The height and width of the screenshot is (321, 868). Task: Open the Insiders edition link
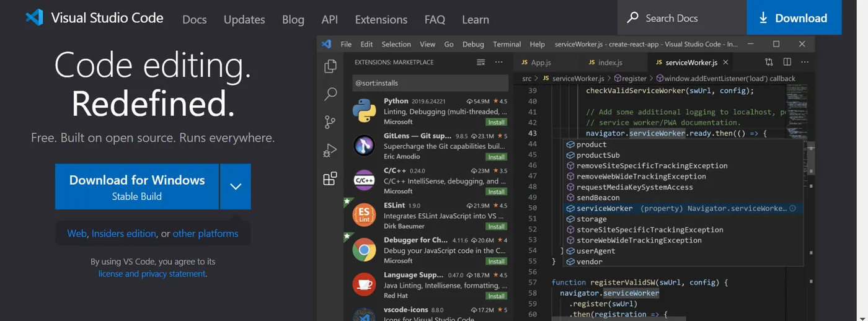click(x=124, y=234)
